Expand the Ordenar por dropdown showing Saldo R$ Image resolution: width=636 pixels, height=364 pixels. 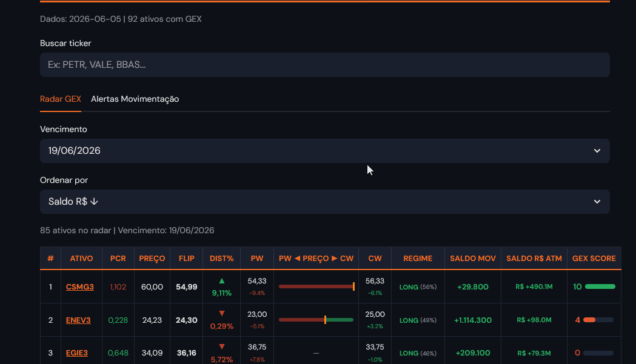(x=324, y=202)
